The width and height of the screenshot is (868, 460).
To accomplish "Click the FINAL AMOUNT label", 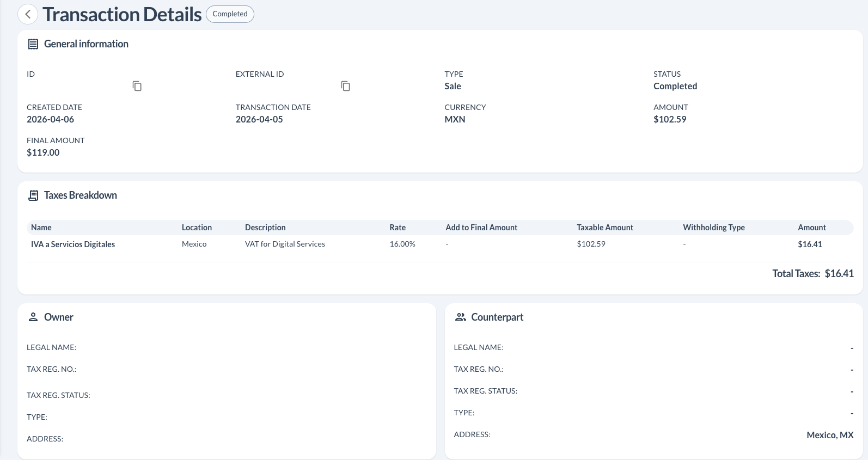I will click(56, 140).
